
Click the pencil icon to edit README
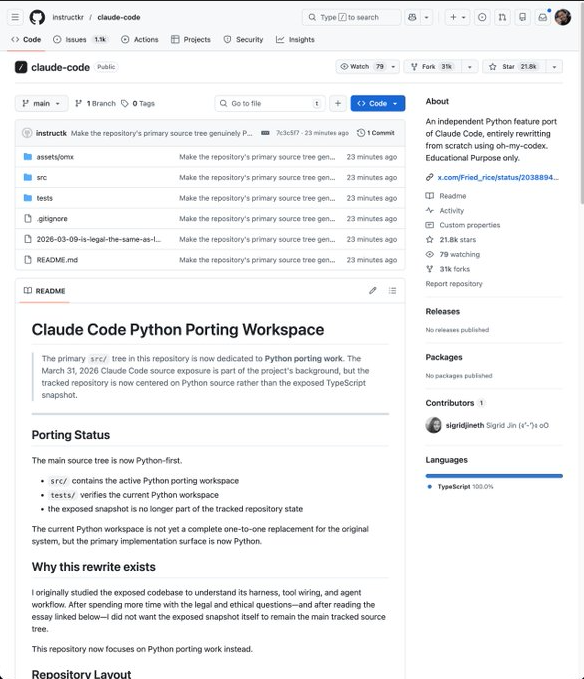pos(373,291)
